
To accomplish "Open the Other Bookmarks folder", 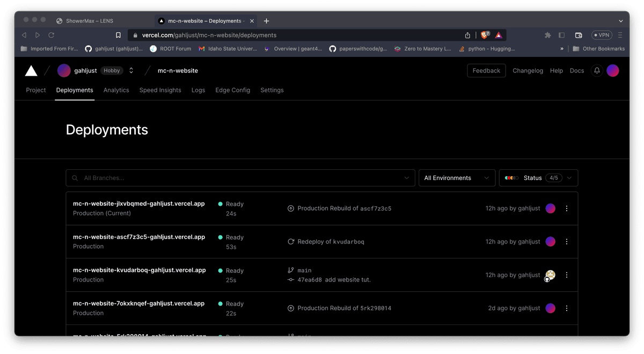I will [x=599, y=48].
